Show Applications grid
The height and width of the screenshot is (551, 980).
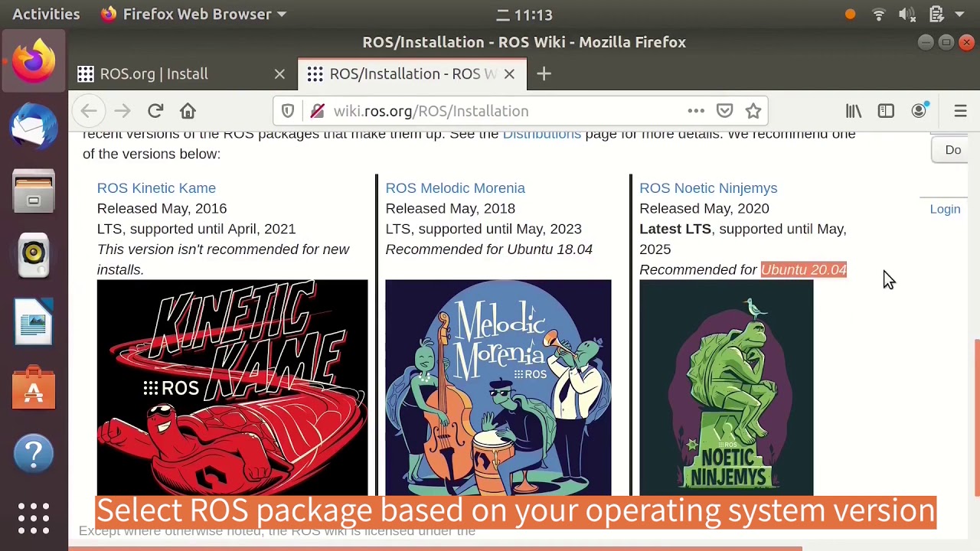(34, 518)
